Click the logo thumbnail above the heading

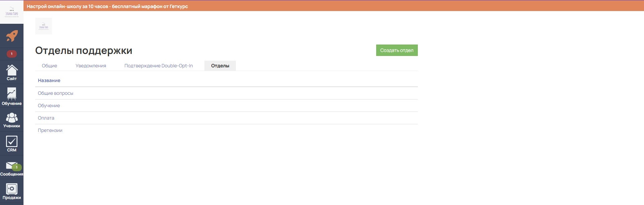pos(44,26)
